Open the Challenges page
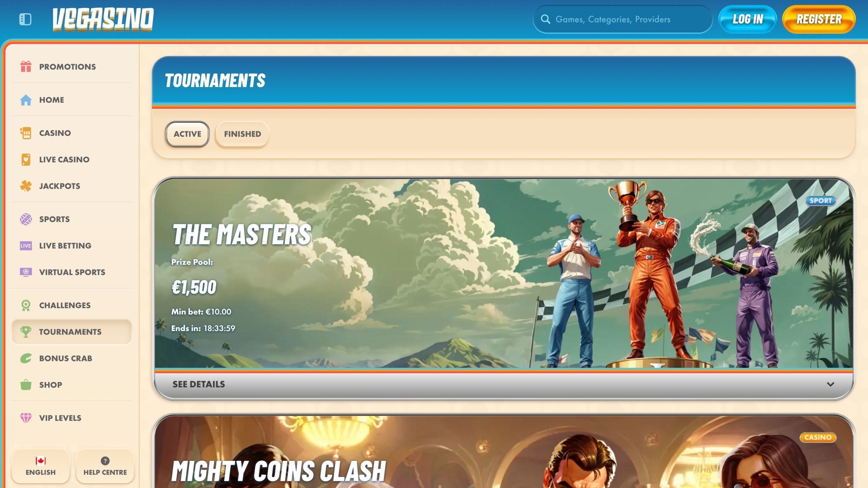This screenshot has height=488, width=868. (x=64, y=305)
